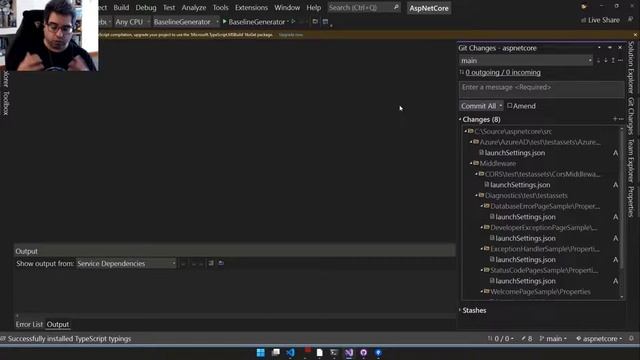Screen dimensions: 640x360
Task: Click Start Without Debugging outline play icon
Action: pos(293,21)
